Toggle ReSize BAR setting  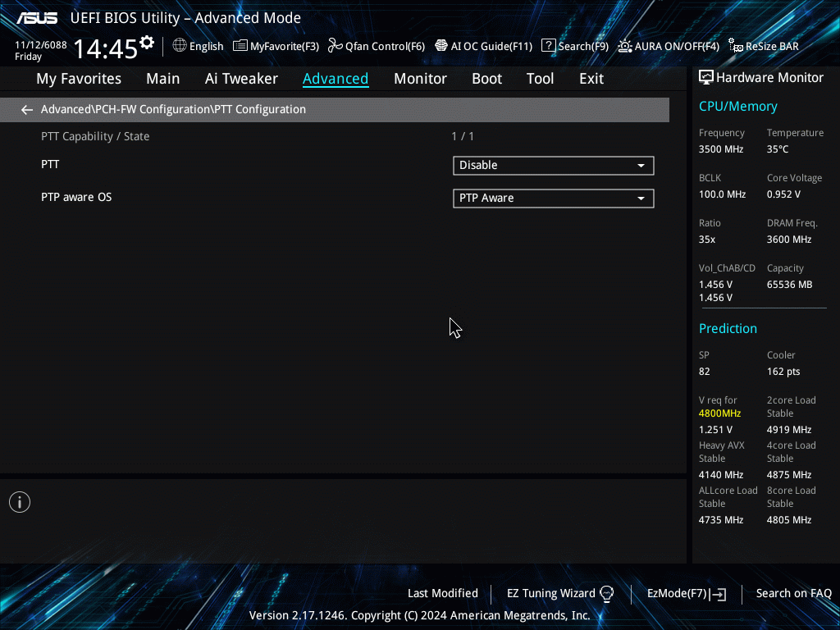click(x=764, y=46)
